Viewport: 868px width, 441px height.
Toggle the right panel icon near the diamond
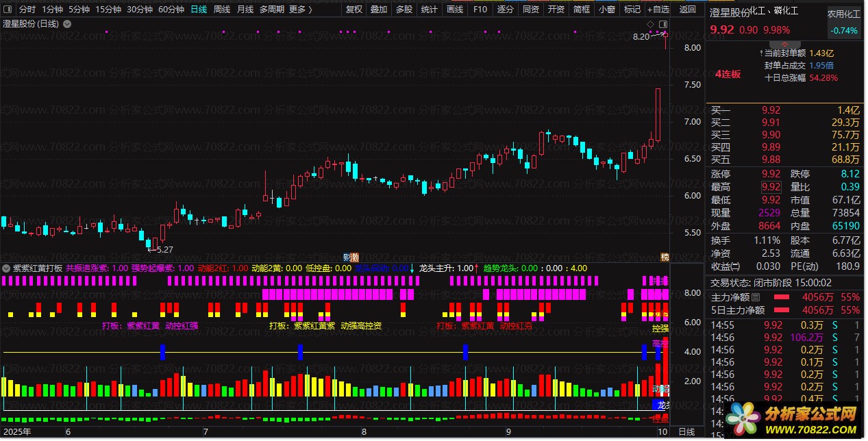click(x=663, y=23)
